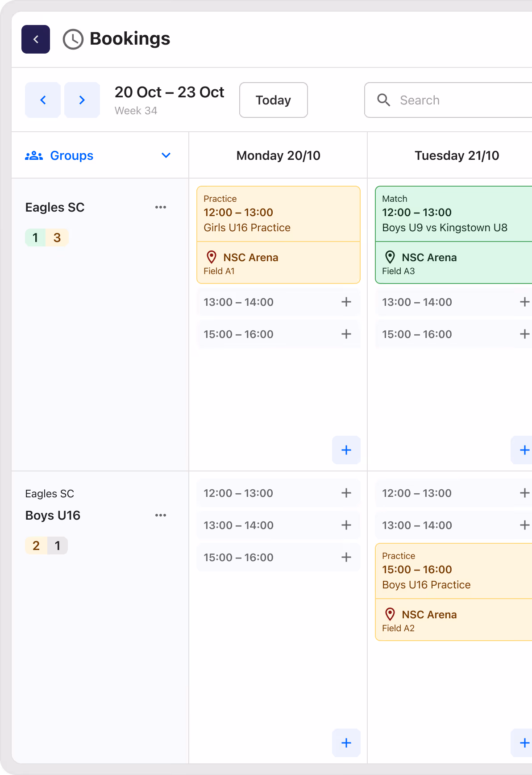This screenshot has width=532, height=775.
Task: Select the Monday 20/10 column header
Action: 278,155
